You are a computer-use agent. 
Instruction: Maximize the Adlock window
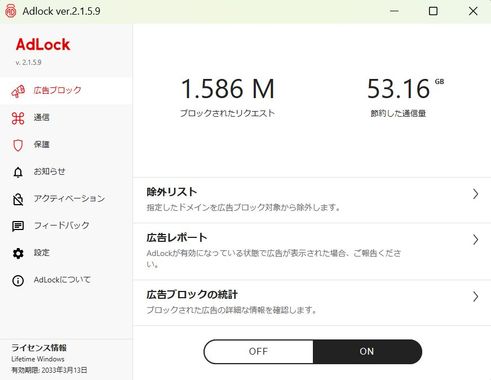[433, 11]
